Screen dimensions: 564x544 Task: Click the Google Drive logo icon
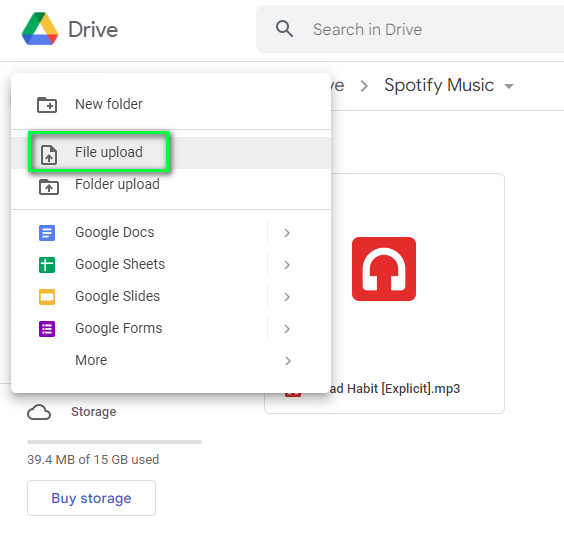(40, 29)
